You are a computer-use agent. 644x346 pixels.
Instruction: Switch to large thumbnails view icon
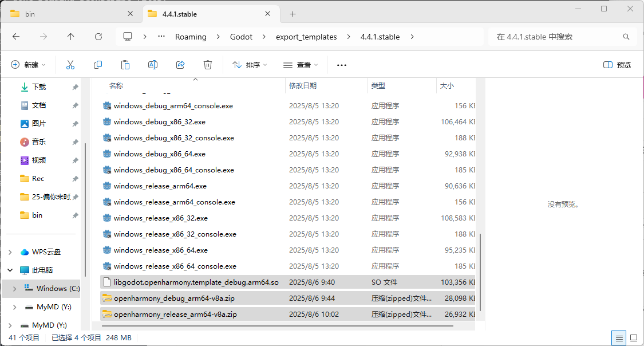click(634, 338)
